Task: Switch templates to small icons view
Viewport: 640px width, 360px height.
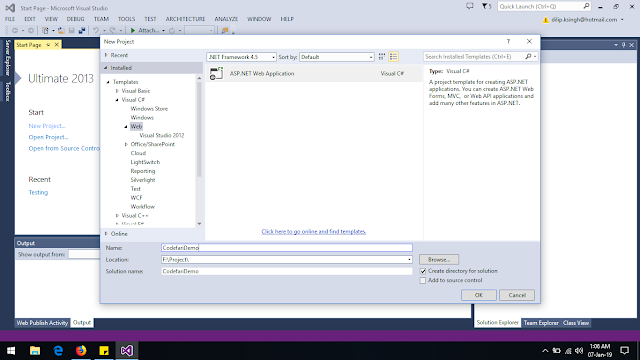Action: pos(382,57)
